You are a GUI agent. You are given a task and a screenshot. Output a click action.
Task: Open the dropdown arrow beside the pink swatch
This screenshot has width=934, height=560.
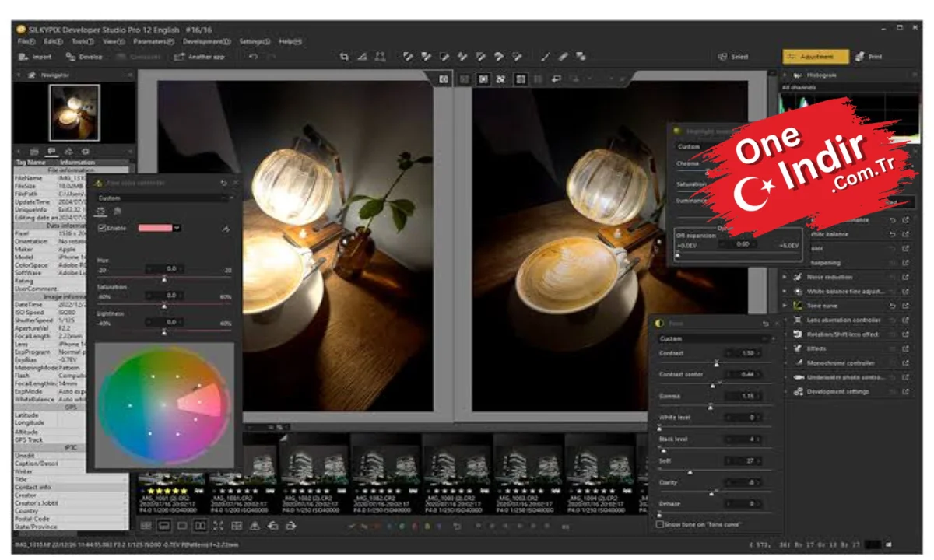(x=177, y=228)
